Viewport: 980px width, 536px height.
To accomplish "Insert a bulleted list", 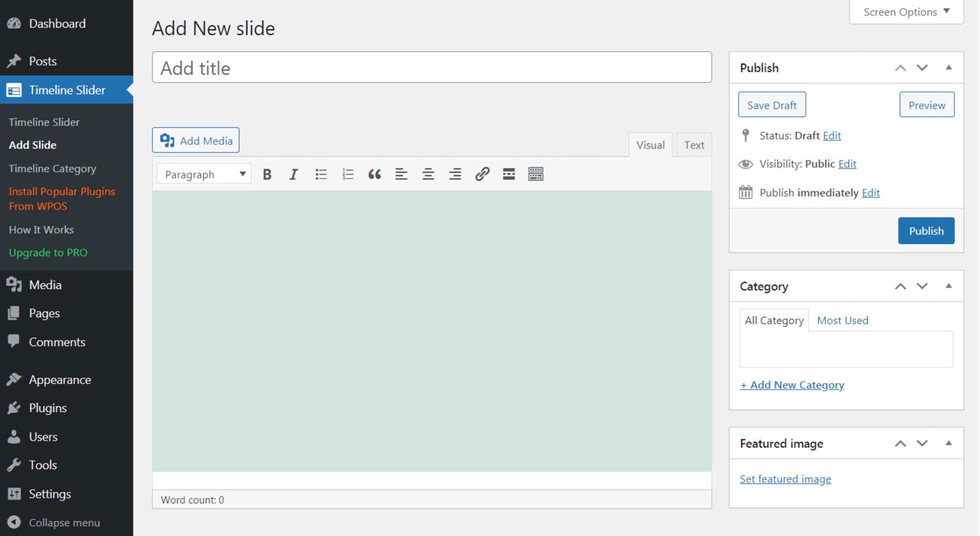I will click(321, 174).
